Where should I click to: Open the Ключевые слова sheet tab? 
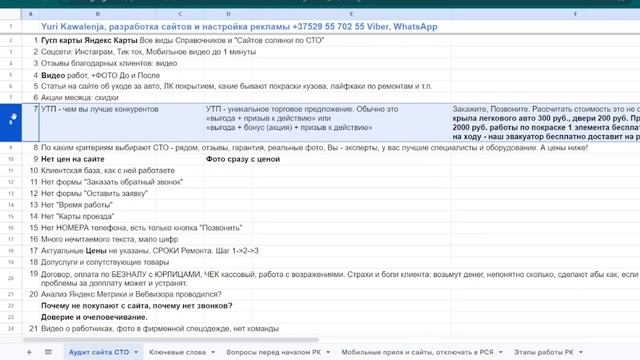pyautogui.click(x=178, y=352)
